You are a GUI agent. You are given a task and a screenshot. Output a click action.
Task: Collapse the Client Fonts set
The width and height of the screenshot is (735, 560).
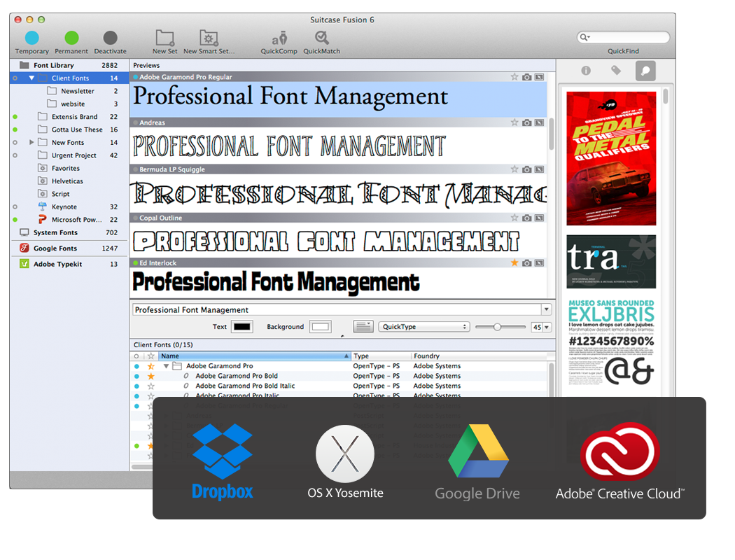coord(31,78)
